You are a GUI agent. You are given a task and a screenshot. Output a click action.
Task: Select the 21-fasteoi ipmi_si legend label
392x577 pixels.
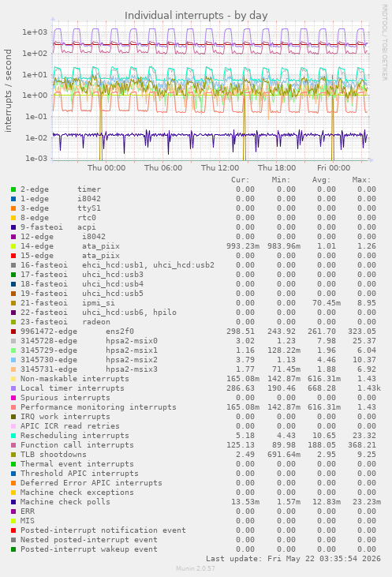click(x=68, y=303)
